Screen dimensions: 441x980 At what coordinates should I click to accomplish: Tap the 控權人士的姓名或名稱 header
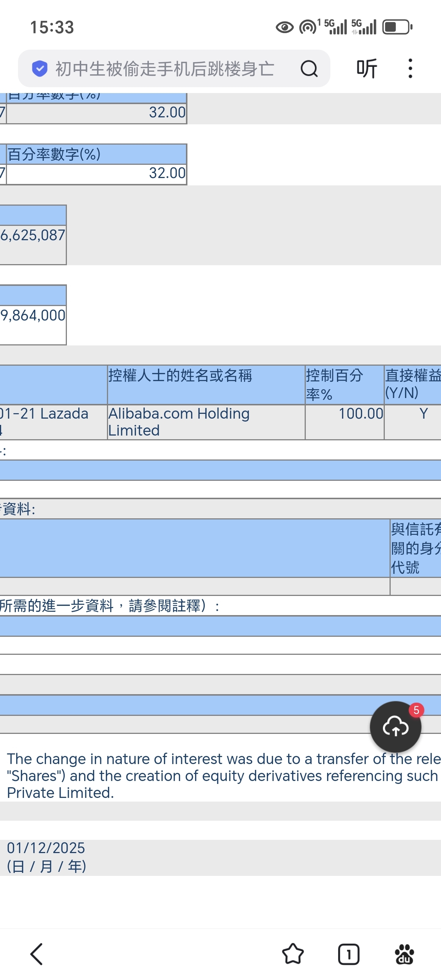(206, 385)
